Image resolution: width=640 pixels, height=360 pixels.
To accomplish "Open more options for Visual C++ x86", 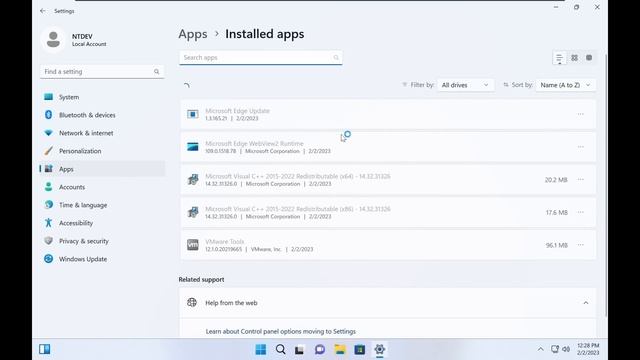I will coord(580,212).
